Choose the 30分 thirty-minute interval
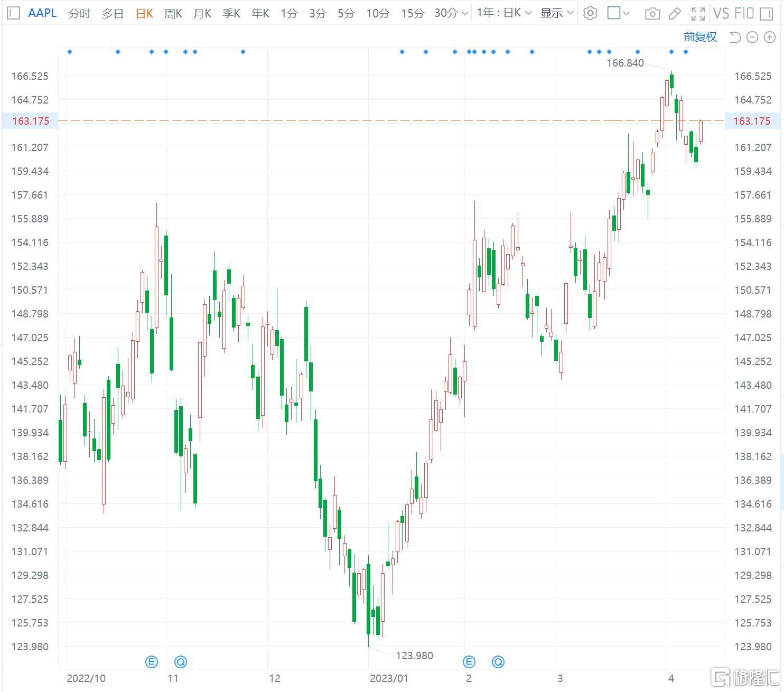This screenshot has height=692, width=784. pyautogui.click(x=446, y=13)
